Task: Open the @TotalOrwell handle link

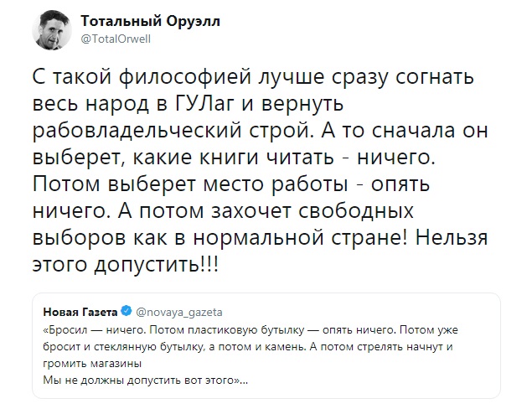Action: click(x=116, y=39)
